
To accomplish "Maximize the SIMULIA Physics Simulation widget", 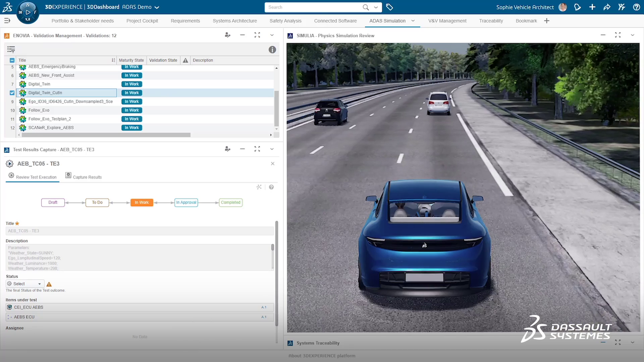I will [x=618, y=35].
